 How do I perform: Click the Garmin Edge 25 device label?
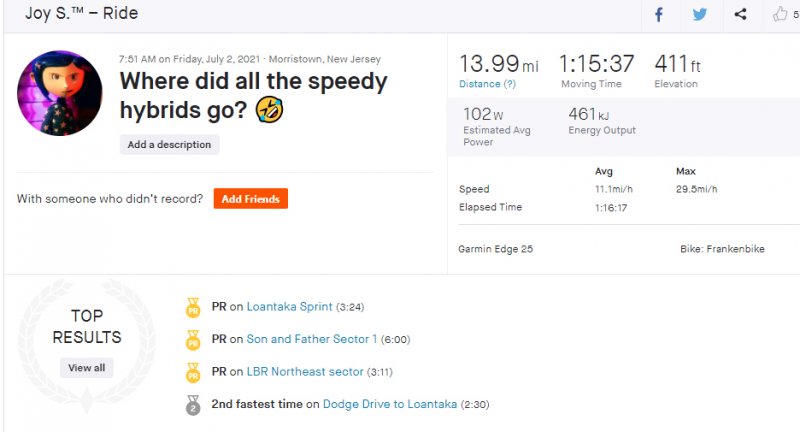coord(495,248)
